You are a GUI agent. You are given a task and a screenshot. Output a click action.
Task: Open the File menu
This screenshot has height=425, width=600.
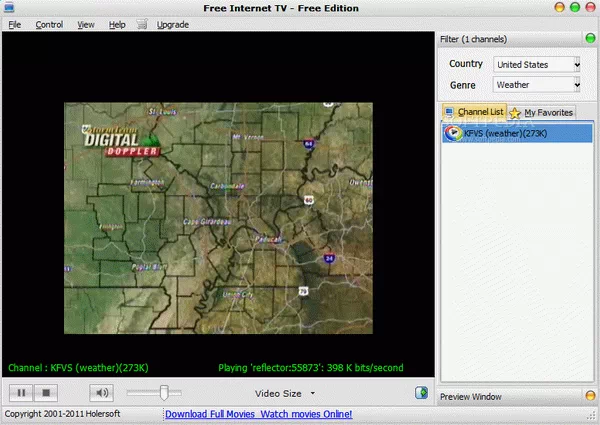click(14, 24)
